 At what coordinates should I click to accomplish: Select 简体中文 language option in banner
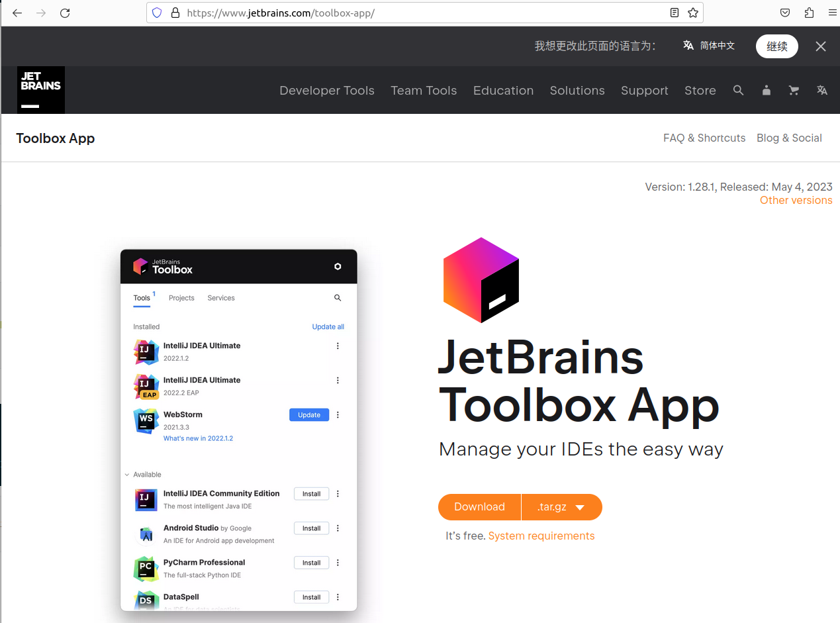709,46
